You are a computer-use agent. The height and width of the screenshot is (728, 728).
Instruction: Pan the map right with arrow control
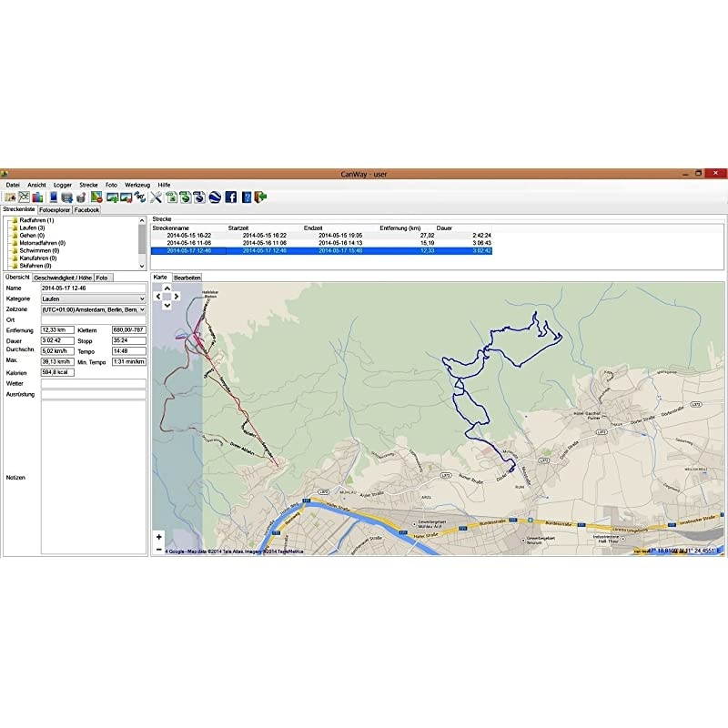[x=176, y=296]
